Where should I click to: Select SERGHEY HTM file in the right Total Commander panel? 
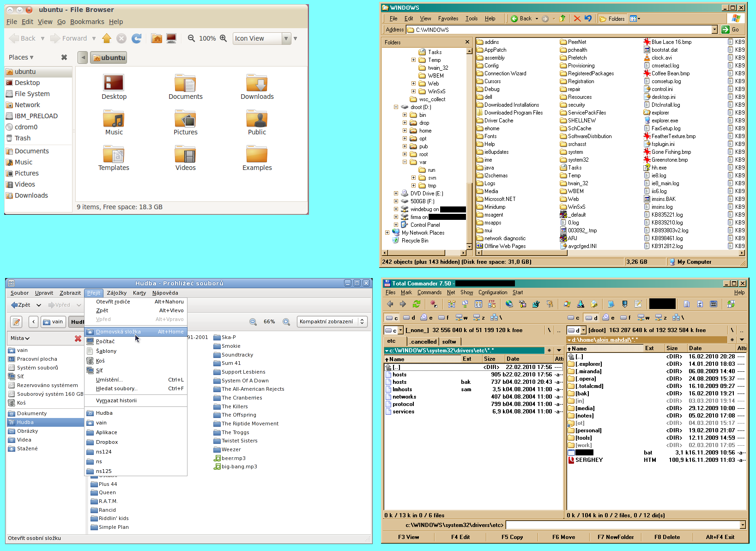656,460
